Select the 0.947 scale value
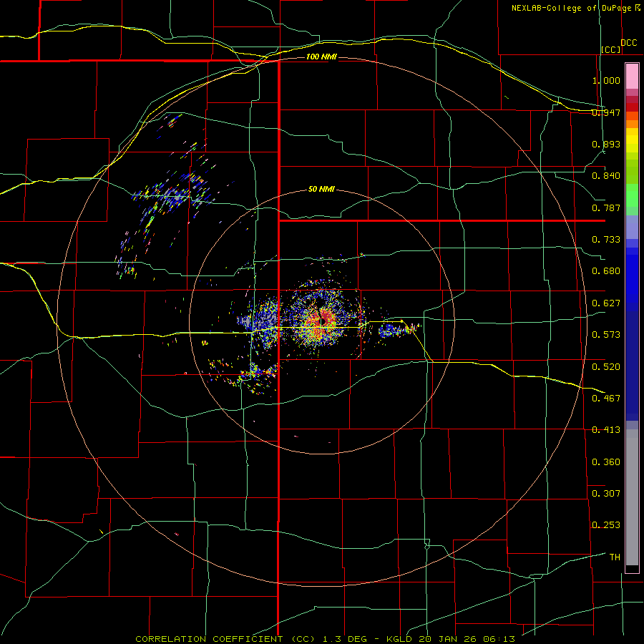The image size is (644, 644). (x=606, y=112)
